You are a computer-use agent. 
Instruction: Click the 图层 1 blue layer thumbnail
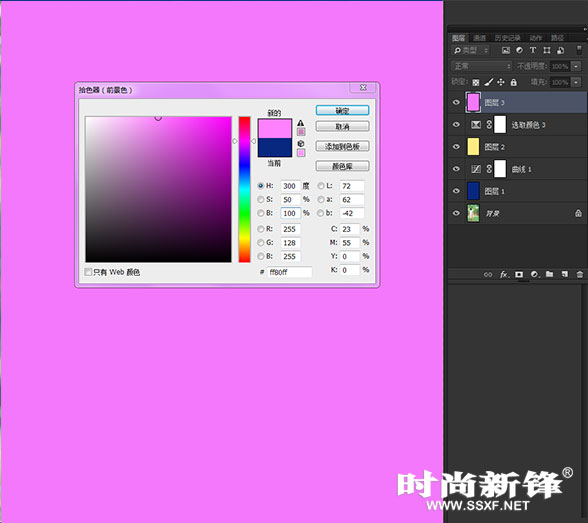pos(473,191)
